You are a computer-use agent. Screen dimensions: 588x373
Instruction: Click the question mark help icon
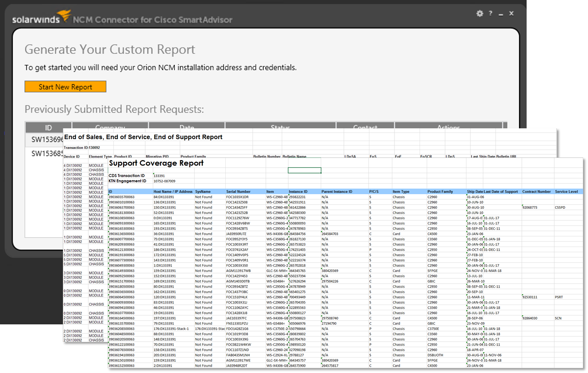[490, 13]
